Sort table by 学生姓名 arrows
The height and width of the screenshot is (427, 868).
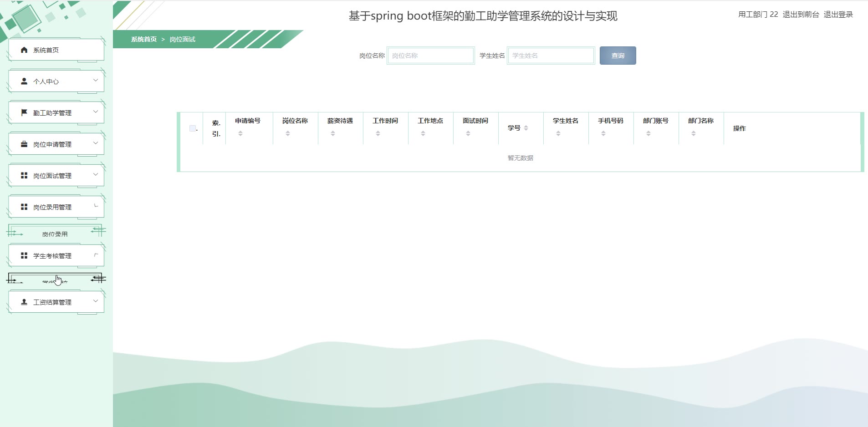click(x=558, y=133)
